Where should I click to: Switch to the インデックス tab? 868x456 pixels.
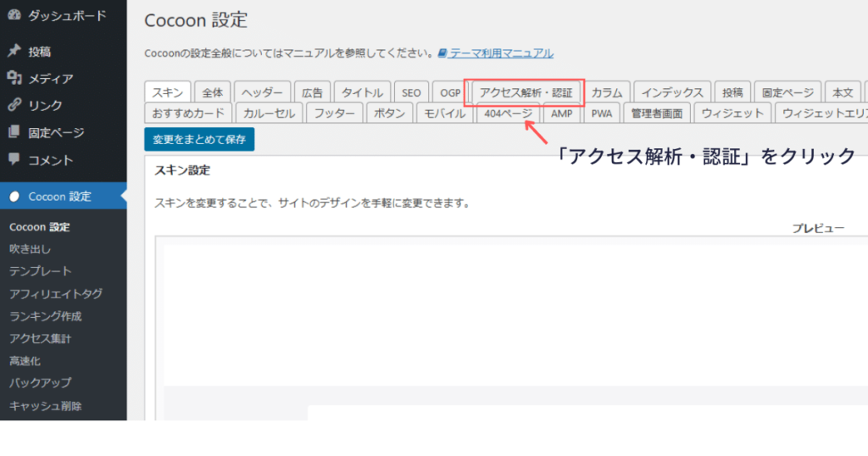tap(672, 92)
